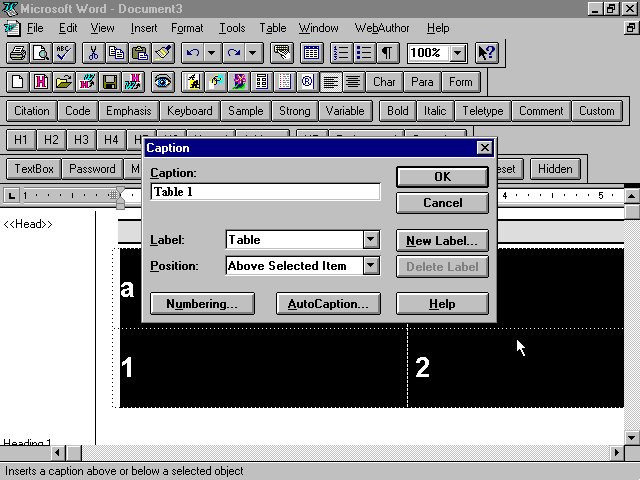
Task: Click the horizontal ruler indent marker
Action: point(120,197)
